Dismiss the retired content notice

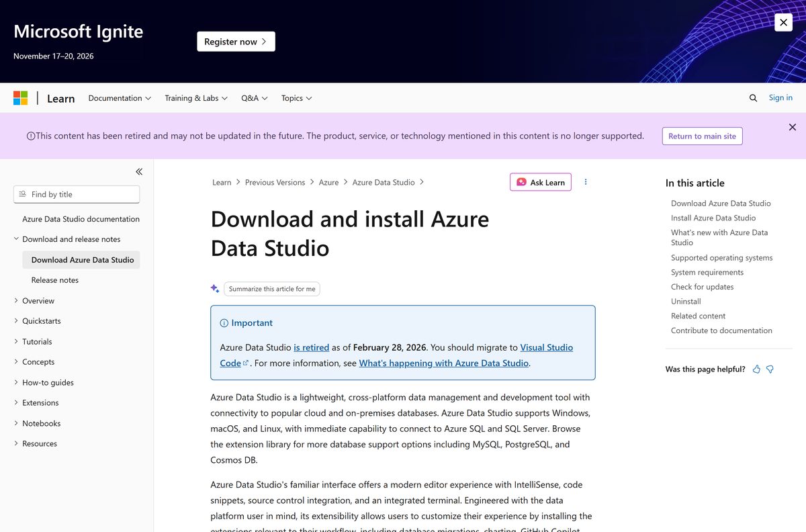[793, 127]
